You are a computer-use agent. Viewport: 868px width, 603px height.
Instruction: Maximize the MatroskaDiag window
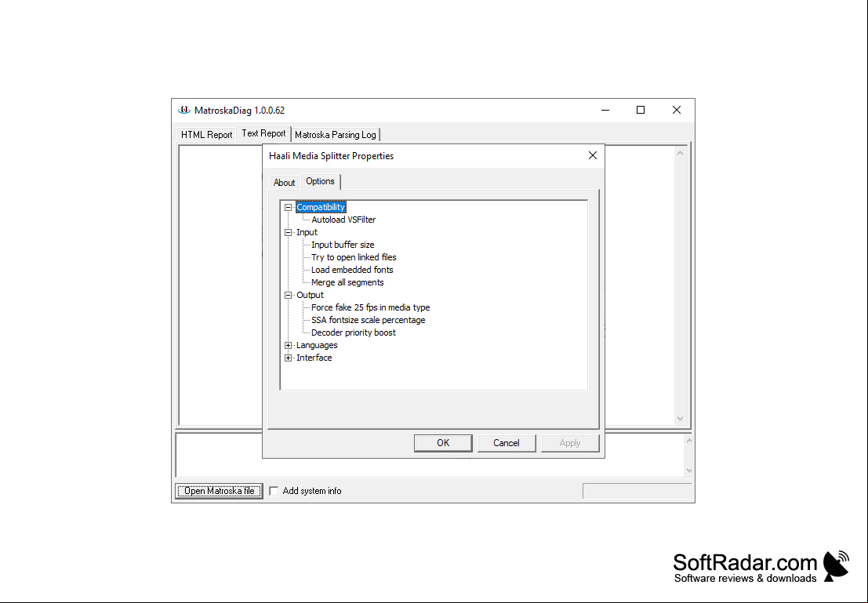pos(641,111)
